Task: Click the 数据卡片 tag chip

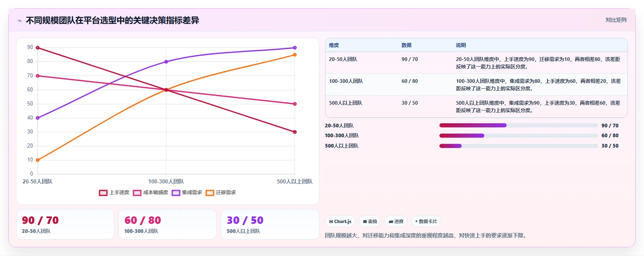Action: [426, 221]
